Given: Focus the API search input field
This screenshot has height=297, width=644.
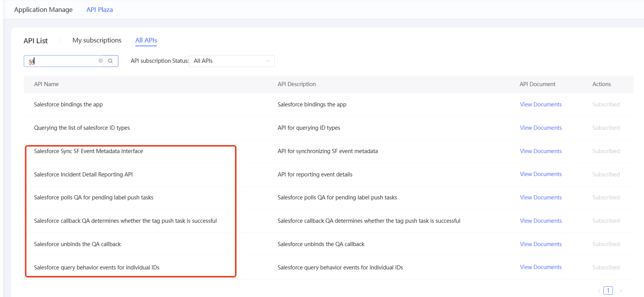Looking at the screenshot, I should [x=63, y=61].
